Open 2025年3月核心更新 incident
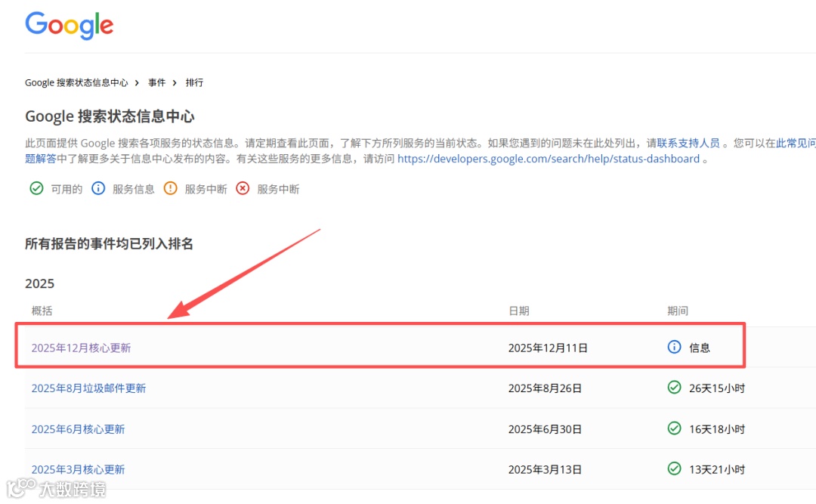The image size is (816, 504). pos(78,470)
